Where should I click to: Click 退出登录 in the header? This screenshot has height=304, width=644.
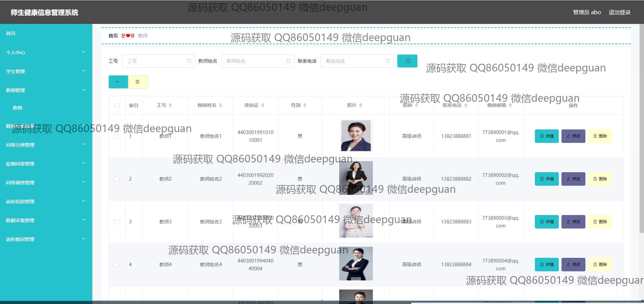[619, 12]
